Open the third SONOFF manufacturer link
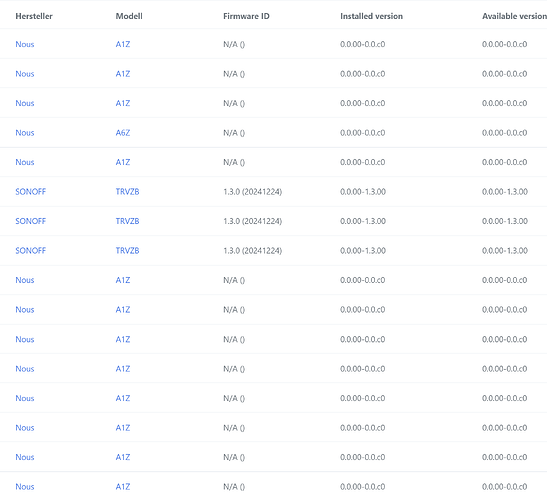The height and width of the screenshot is (500, 547). pyautogui.click(x=31, y=251)
